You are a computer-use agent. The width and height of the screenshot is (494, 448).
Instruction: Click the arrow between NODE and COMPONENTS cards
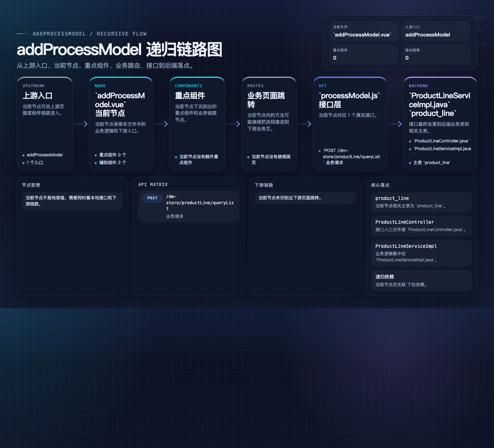point(161,124)
